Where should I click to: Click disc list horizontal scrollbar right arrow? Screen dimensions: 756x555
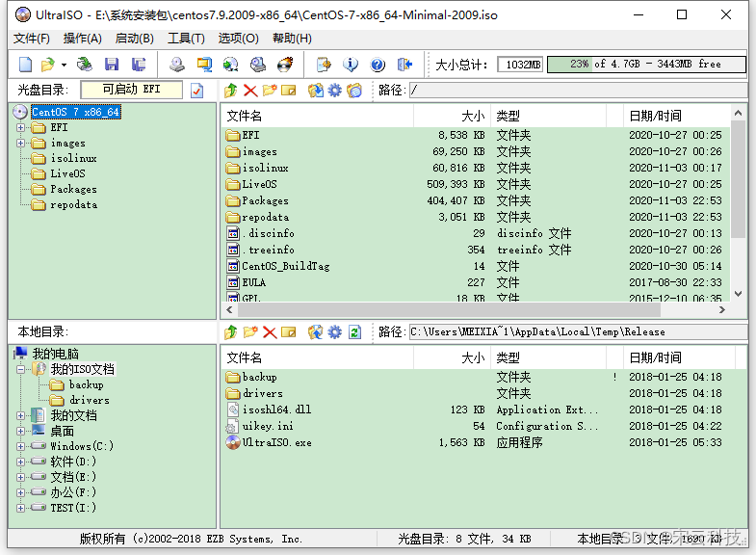point(722,310)
